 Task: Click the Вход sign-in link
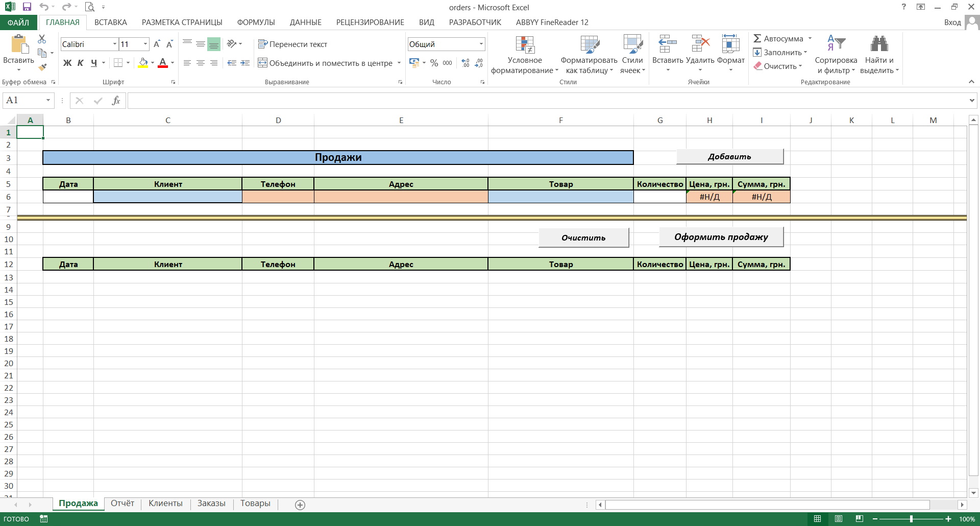pos(952,22)
